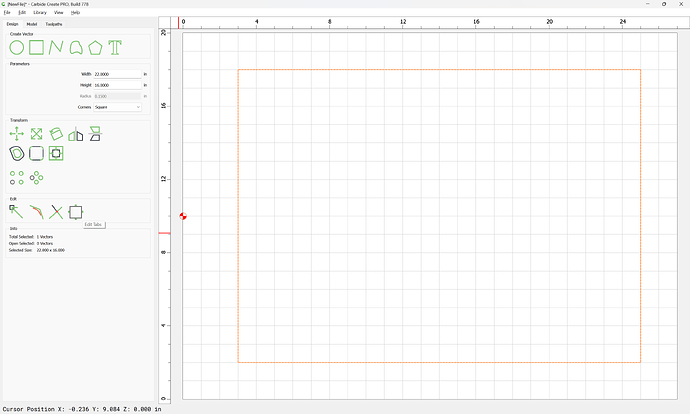
Task: Open the Library menu
Action: coord(40,12)
